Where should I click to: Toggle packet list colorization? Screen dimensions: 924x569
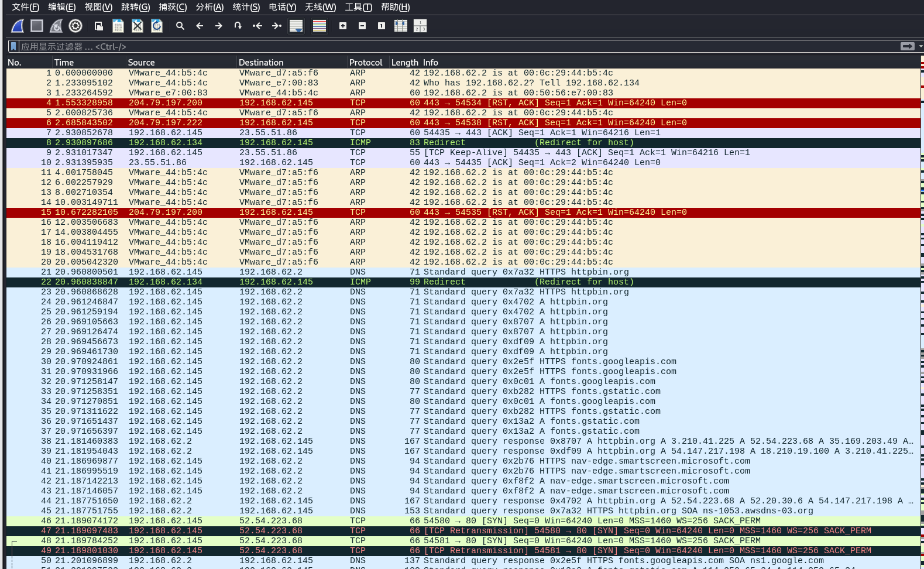click(x=320, y=26)
